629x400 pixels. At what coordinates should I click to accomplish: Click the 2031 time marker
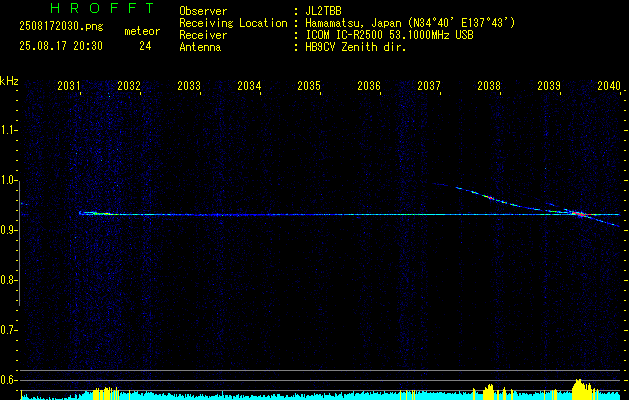coord(69,85)
